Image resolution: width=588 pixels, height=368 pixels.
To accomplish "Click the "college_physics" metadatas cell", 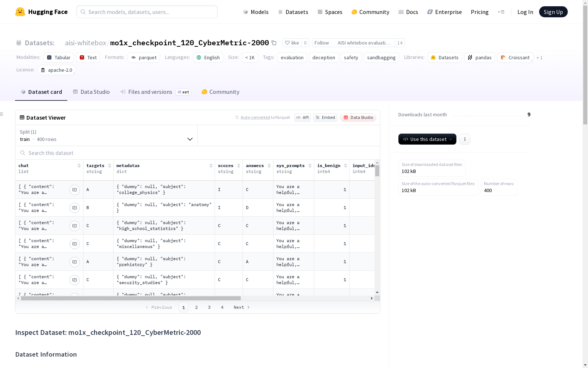I will (164, 190).
